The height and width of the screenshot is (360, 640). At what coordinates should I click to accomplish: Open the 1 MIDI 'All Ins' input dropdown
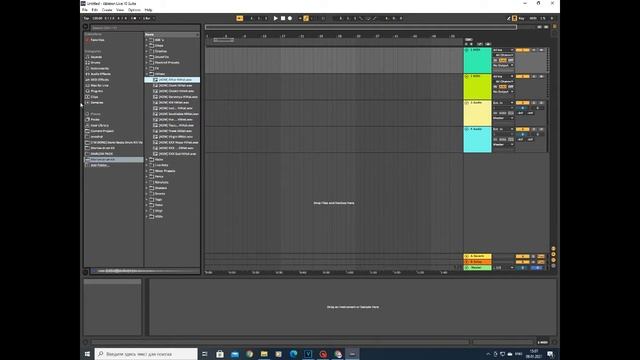tap(503, 50)
